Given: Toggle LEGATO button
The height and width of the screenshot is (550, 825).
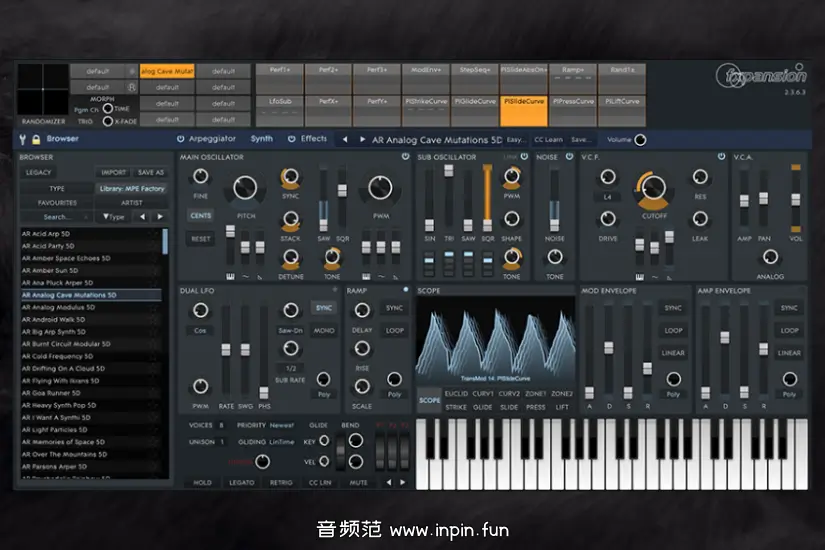Looking at the screenshot, I should pyautogui.click(x=242, y=483).
